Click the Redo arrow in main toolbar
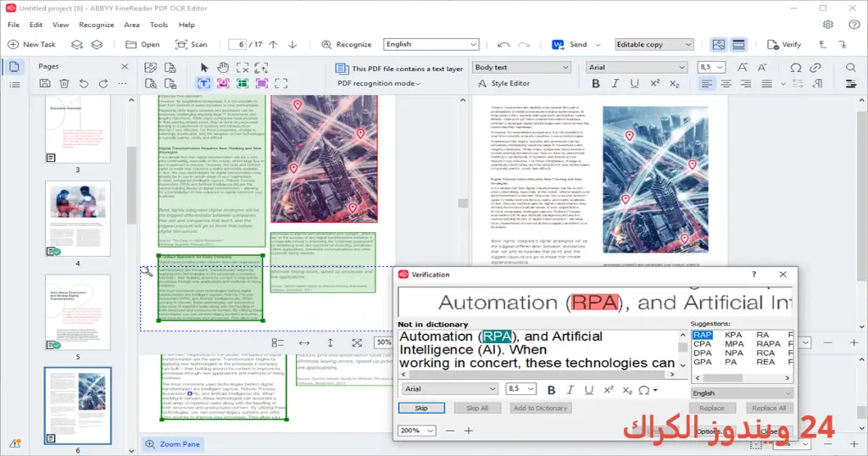Viewport: 868px width, 456px height. pyautogui.click(x=524, y=45)
